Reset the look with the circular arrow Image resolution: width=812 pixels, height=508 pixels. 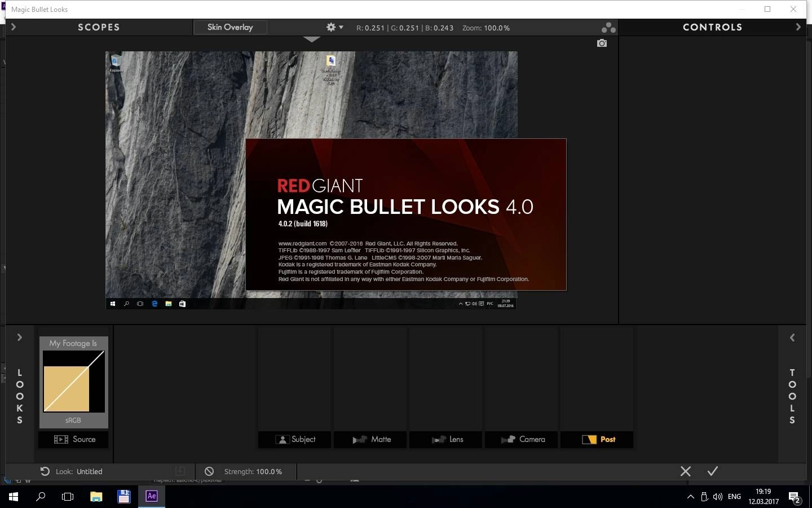tap(45, 471)
